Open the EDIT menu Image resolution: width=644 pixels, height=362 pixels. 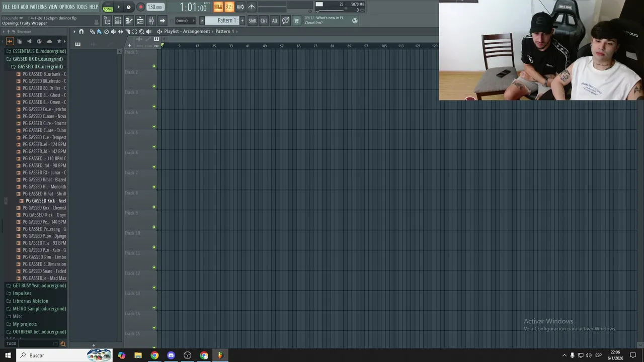(16, 7)
